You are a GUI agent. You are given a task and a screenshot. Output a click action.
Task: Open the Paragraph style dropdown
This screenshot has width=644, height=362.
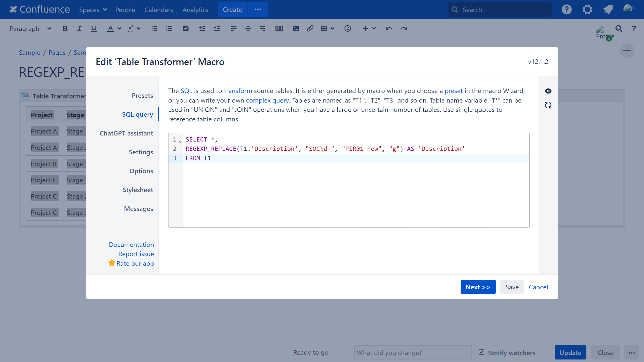[30, 29]
